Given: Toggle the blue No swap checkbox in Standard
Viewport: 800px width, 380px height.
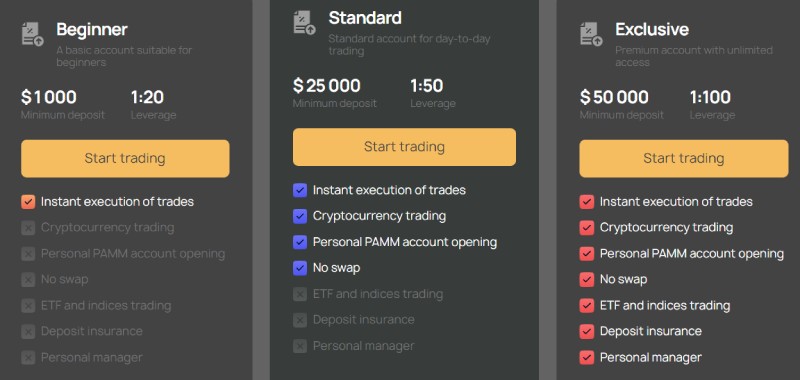Looking at the screenshot, I should [300, 268].
